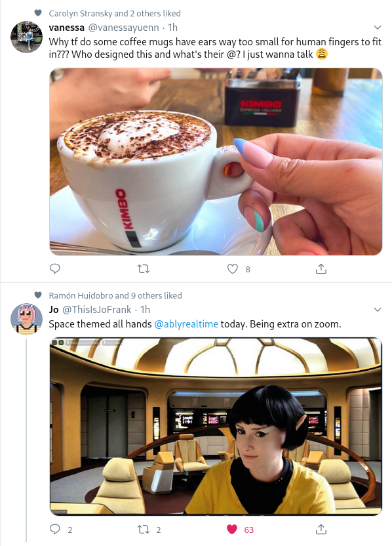
Task: View Ramón Huidobro and 9 others liked
Action: 115,295
